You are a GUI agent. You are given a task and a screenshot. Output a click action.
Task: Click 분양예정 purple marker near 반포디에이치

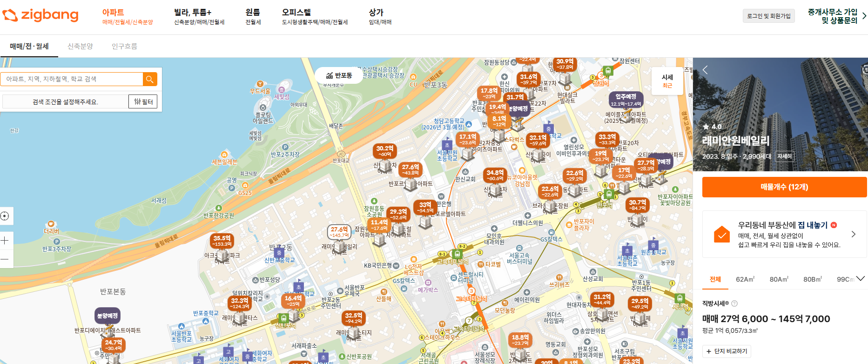click(108, 316)
